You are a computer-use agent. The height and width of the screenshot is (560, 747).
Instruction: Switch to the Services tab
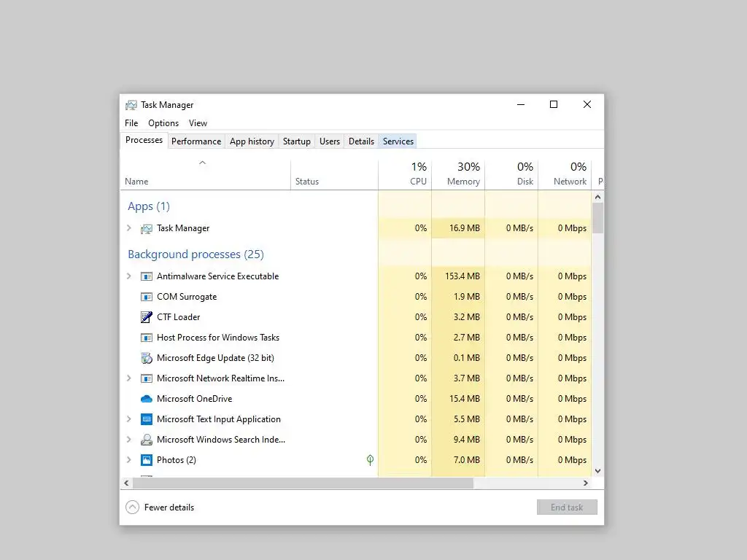point(398,141)
